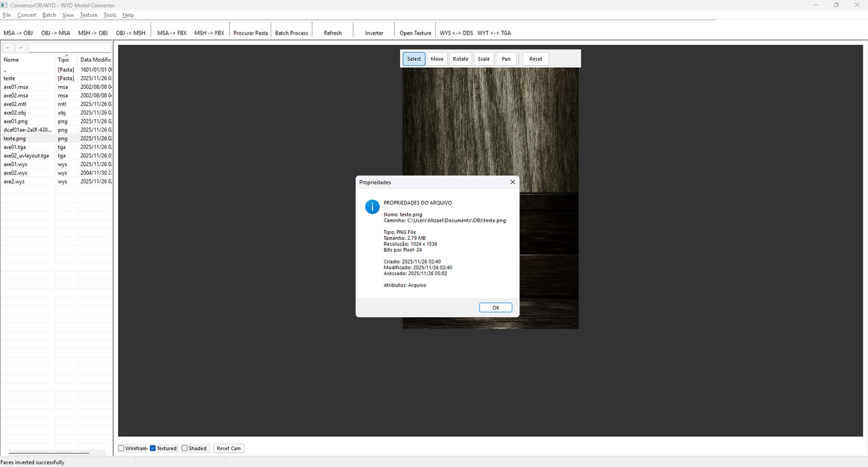Image resolution: width=868 pixels, height=467 pixels.
Task: Click the "Resolução: 1024 x 1536" line
Action: click(x=410, y=244)
